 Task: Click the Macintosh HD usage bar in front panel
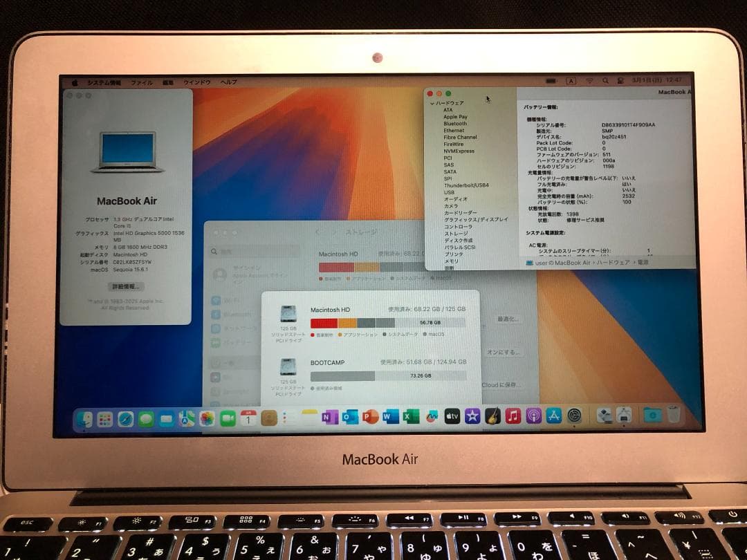click(x=388, y=323)
